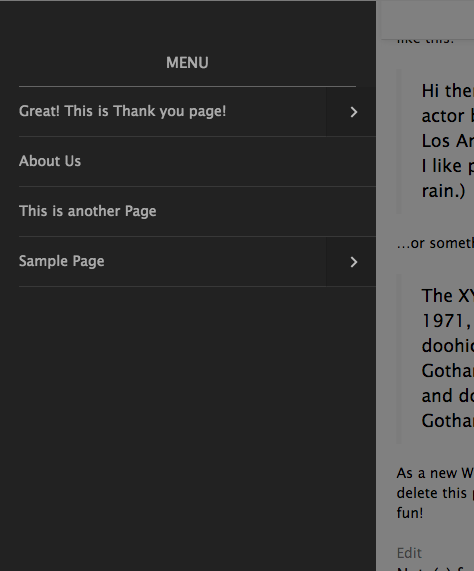Click the quote line starting with The XY
Viewport: 474px width, 571px height.
point(447,295)
